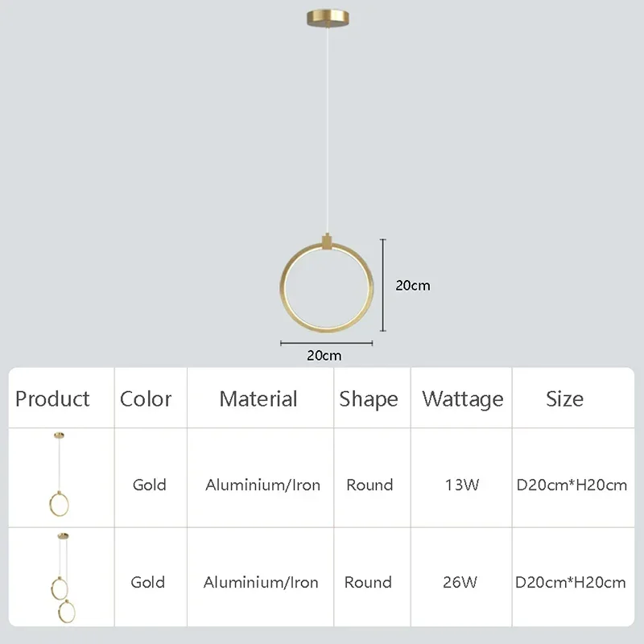644x644 pixels.
Task: Click the large gold ring lamp
Action: click(327, 287)
